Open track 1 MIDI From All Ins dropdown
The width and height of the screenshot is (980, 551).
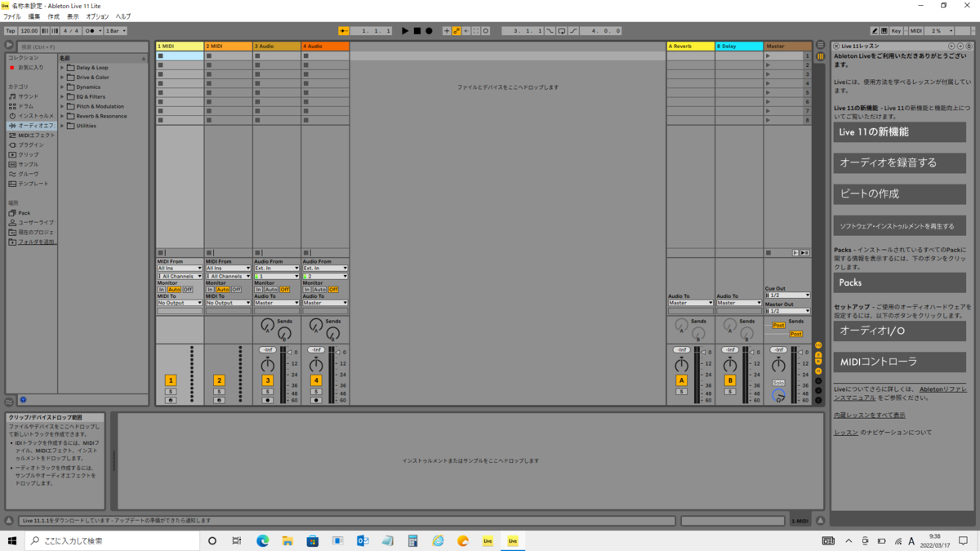click(x=180, y=269)
